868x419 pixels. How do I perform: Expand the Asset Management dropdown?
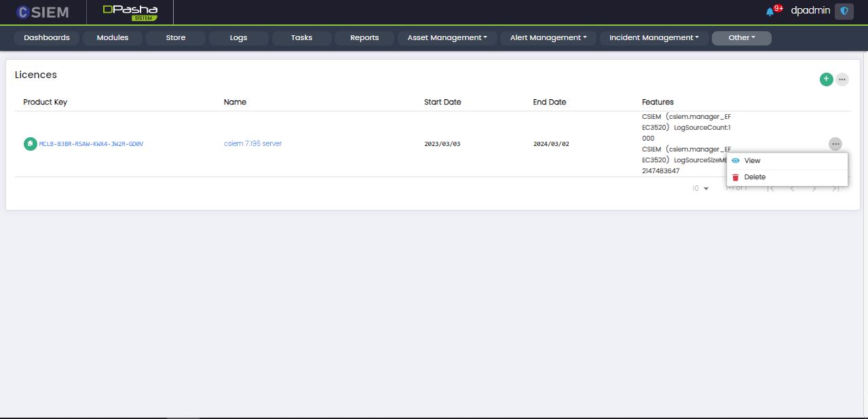click(x=447, y=38)
